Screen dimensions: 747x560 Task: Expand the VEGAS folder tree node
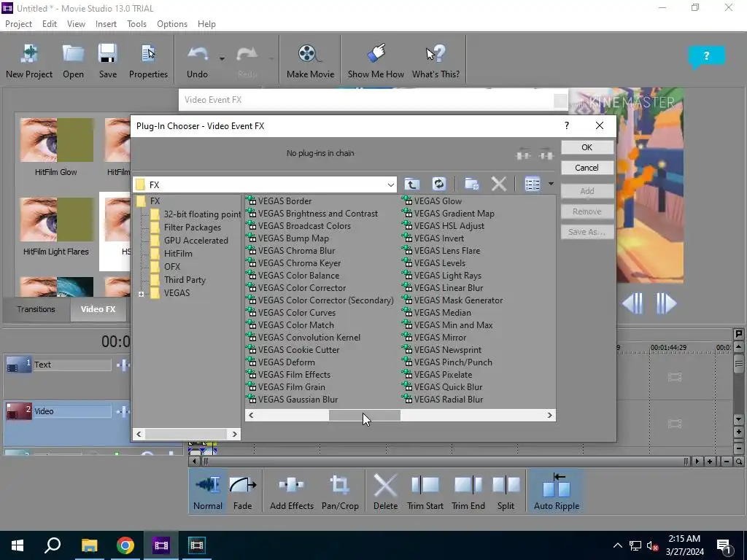[141, 294]
